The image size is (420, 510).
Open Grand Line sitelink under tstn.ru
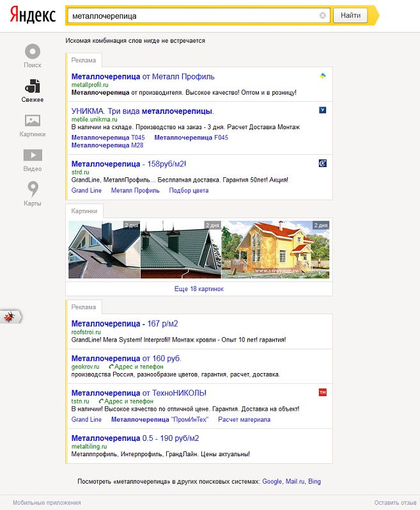(86, 419)
